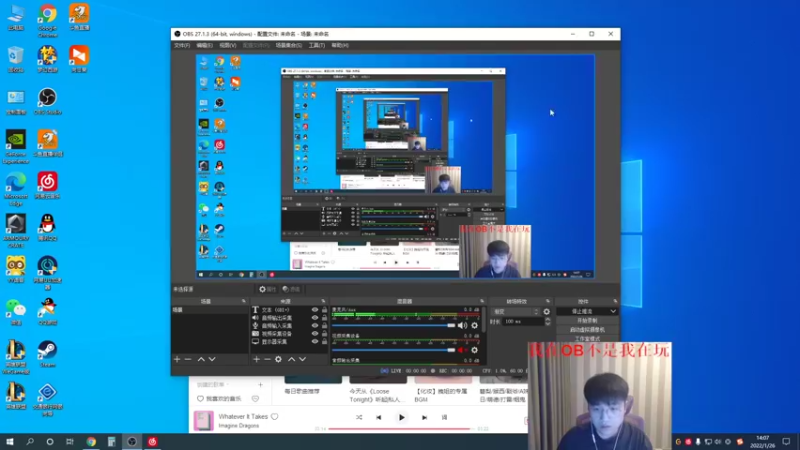The width and height of the screenshot is (800, 450).
Task: Open the daily song recommendation card
Action: click(312, 386)
